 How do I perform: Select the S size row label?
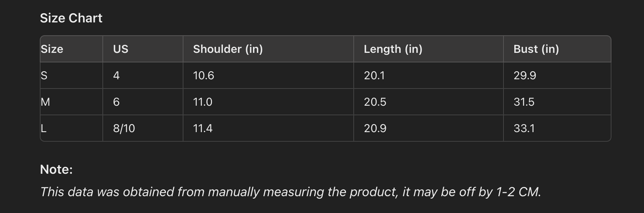point(44,76)
